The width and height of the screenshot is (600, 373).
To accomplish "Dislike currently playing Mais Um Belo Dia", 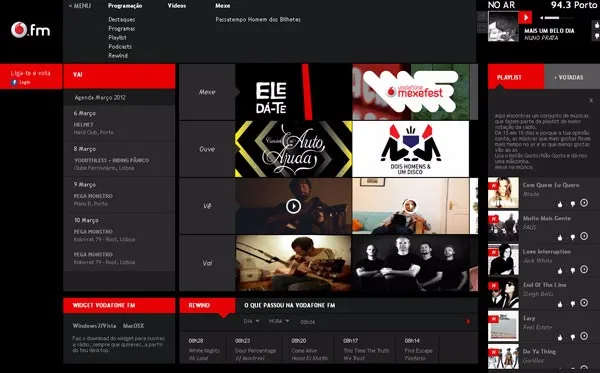I will (x=597, y=36).
